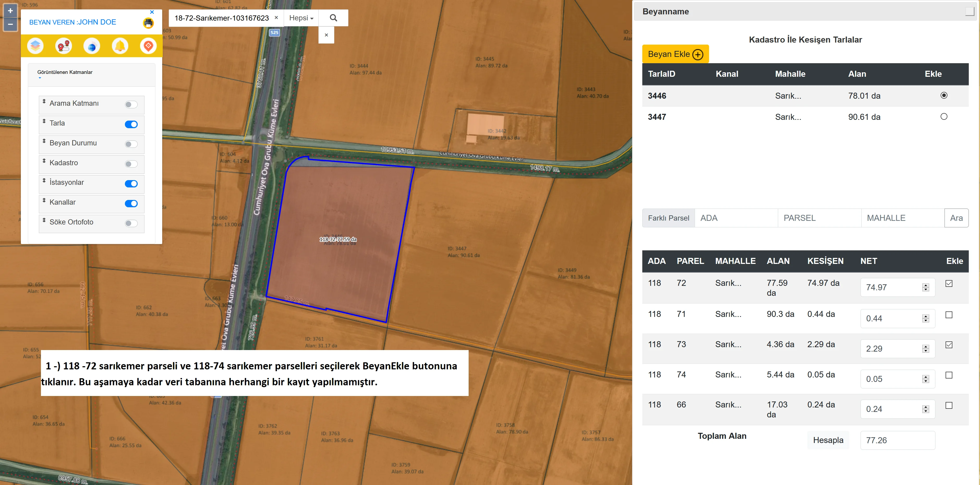Image resolution: width=980 pixels, height=485 pixels.
Task: Zoom in the map with plus
Action: tap(10, 11)
